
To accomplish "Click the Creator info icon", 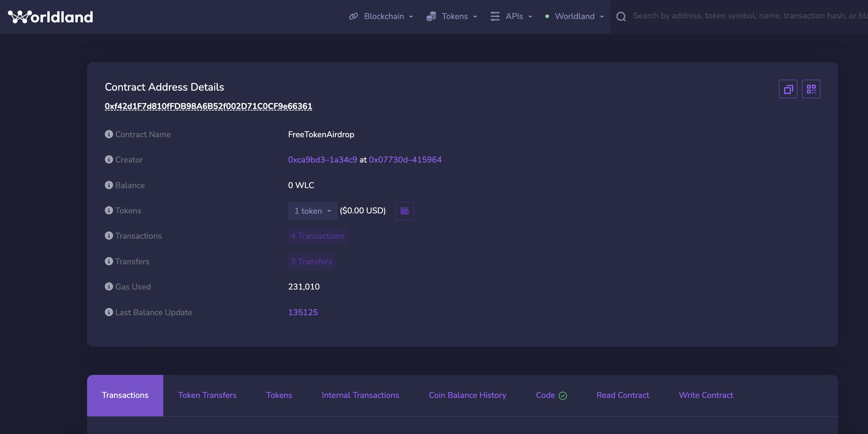I will coord(108,160).
